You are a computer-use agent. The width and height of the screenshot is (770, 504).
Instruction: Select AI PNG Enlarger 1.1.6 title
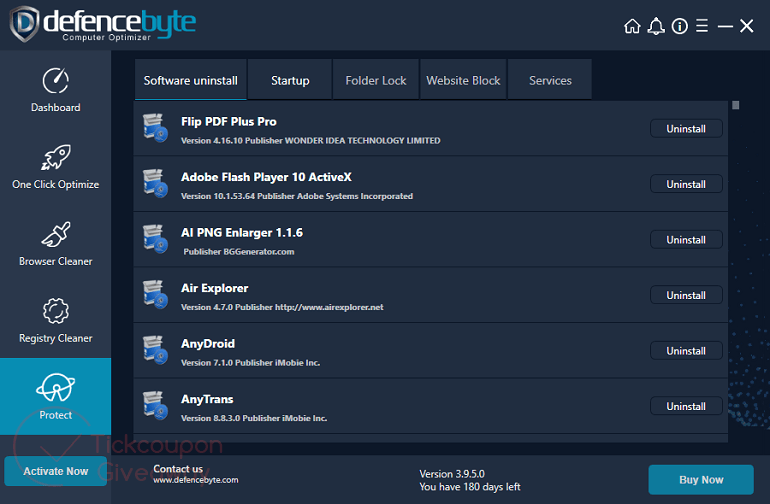242,232
